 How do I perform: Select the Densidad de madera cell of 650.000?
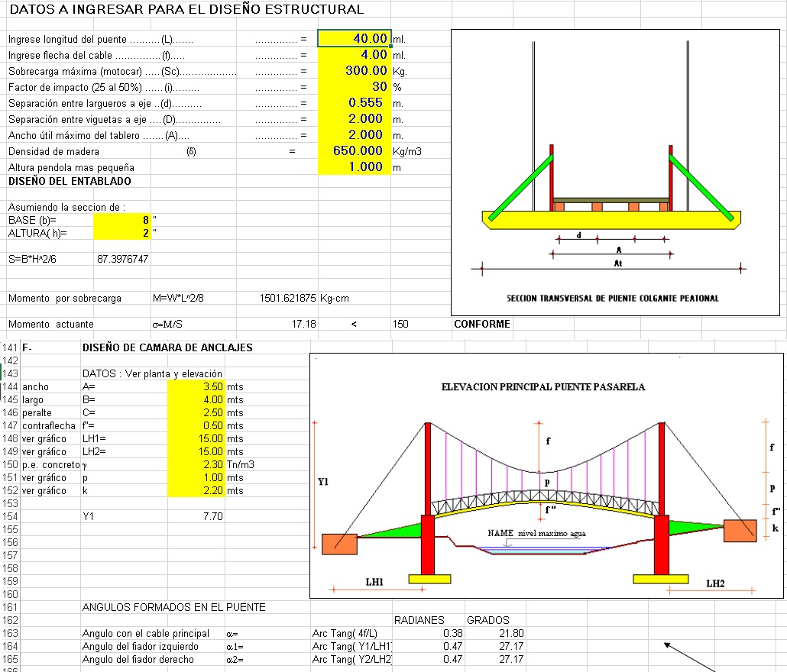353,151
